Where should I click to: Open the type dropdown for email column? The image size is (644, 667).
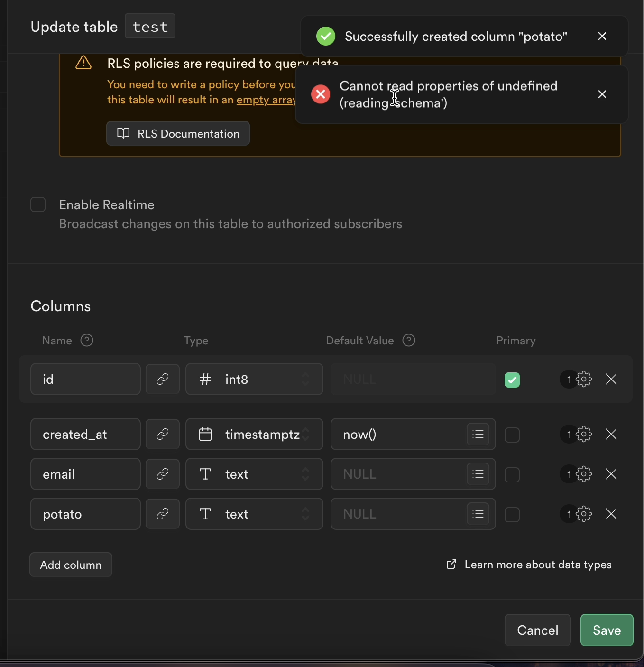[x=254, y=474]
